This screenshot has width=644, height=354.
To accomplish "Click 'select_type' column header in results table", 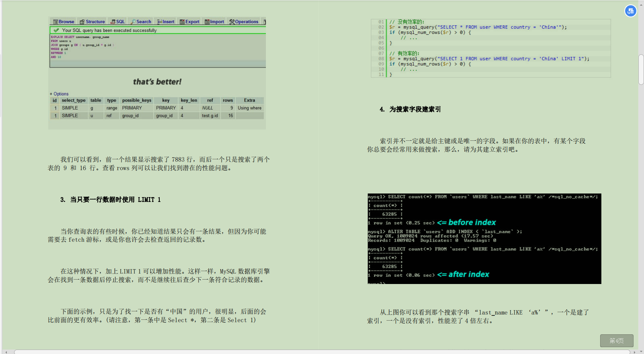I will [74, 100].
